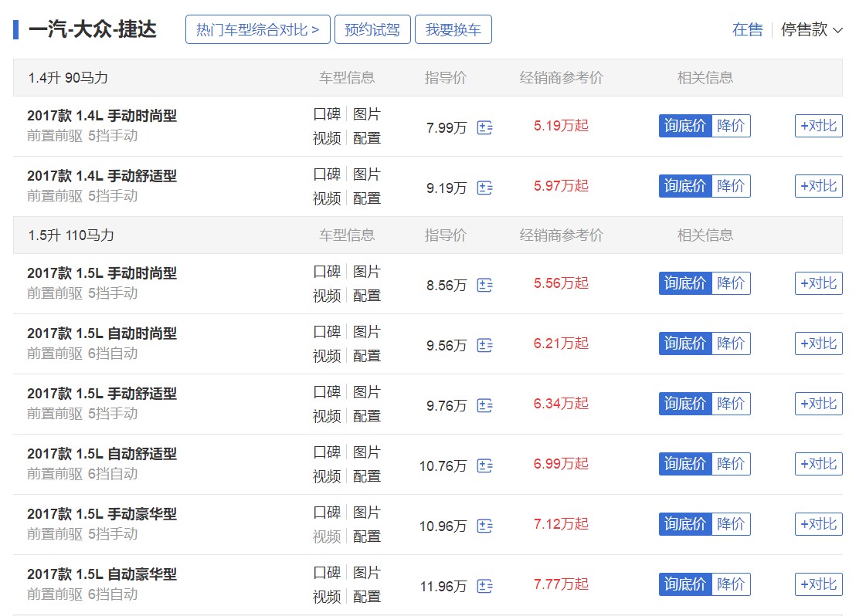Click the 我要换车 button

(453, 29)
